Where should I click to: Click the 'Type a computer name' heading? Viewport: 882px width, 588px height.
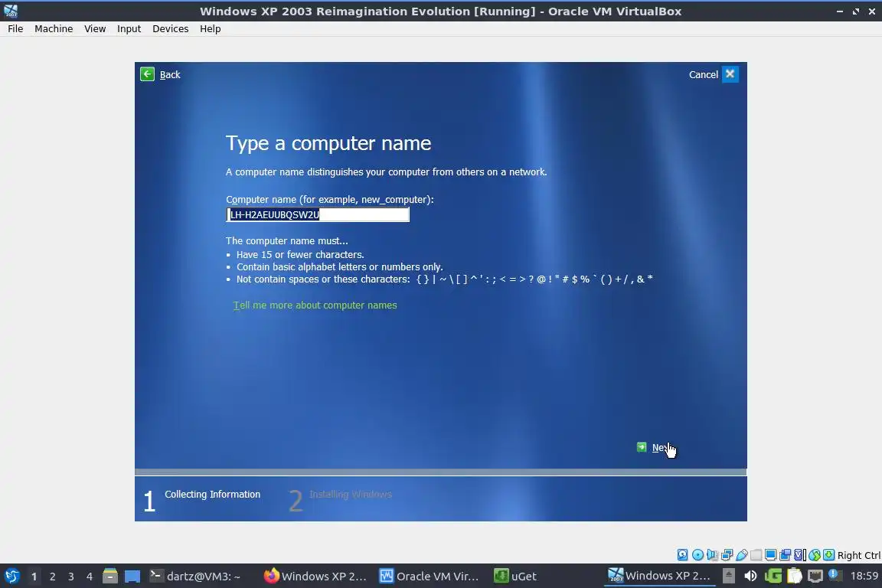[328, 143]
